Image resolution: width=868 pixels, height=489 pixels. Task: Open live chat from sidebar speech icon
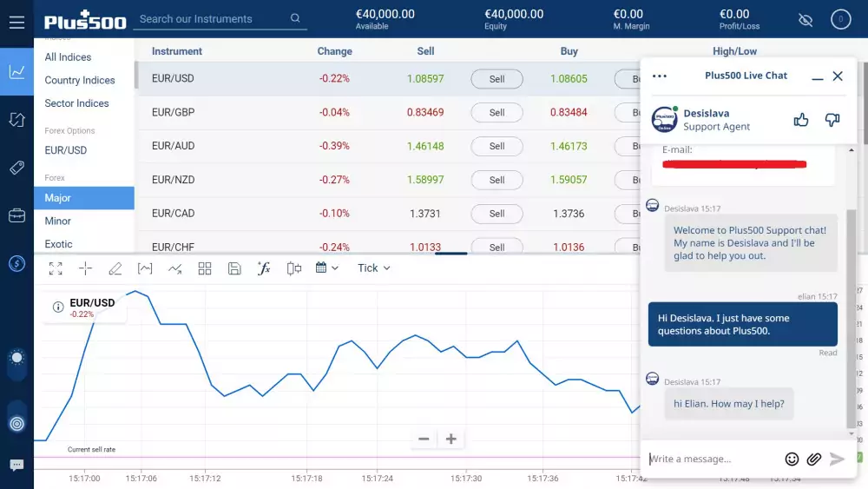16,465
